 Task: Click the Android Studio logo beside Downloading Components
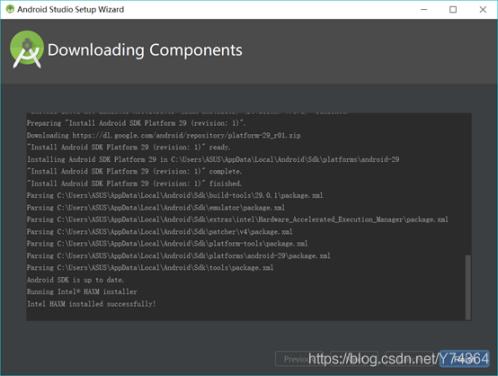[27, 49]
